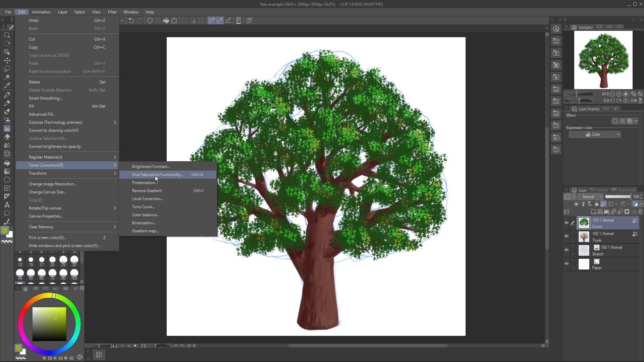Click the Level Correction entry

[148, 199]
